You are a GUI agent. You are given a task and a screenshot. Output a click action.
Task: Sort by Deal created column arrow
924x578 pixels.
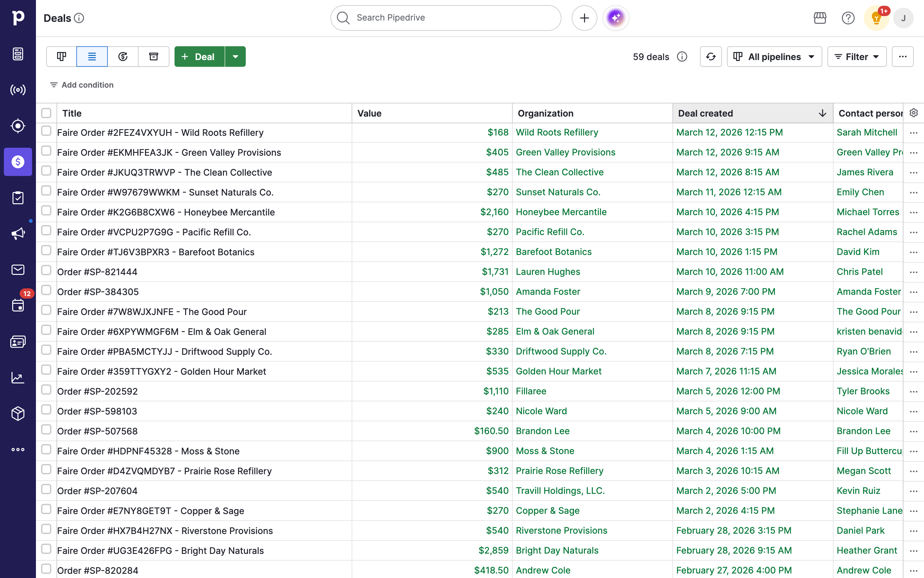pyautogui.click(x=822, y=113)
